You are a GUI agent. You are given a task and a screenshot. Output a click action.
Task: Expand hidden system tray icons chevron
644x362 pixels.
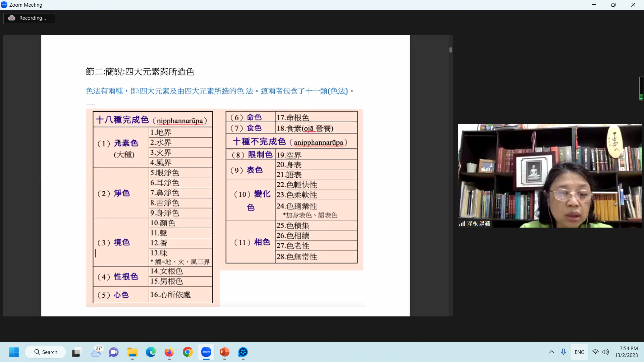[551, 352]
